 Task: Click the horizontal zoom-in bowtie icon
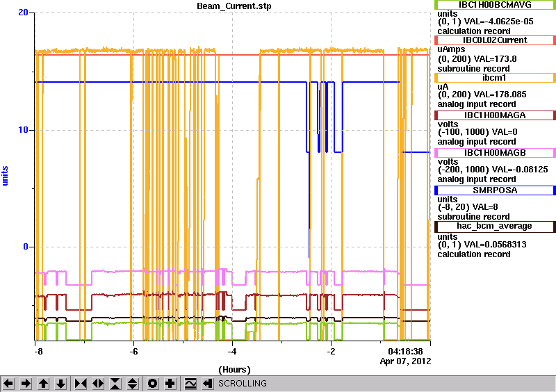81,384
